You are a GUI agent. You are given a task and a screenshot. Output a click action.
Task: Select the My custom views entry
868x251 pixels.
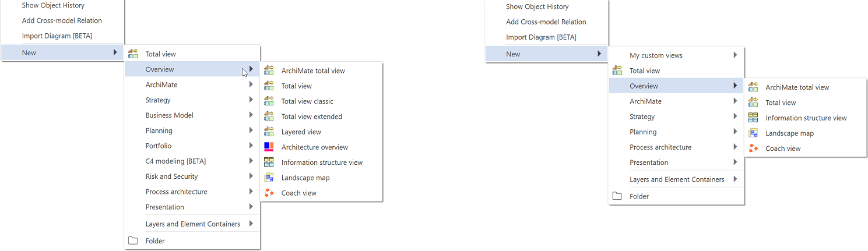click(x=656, y=55)
